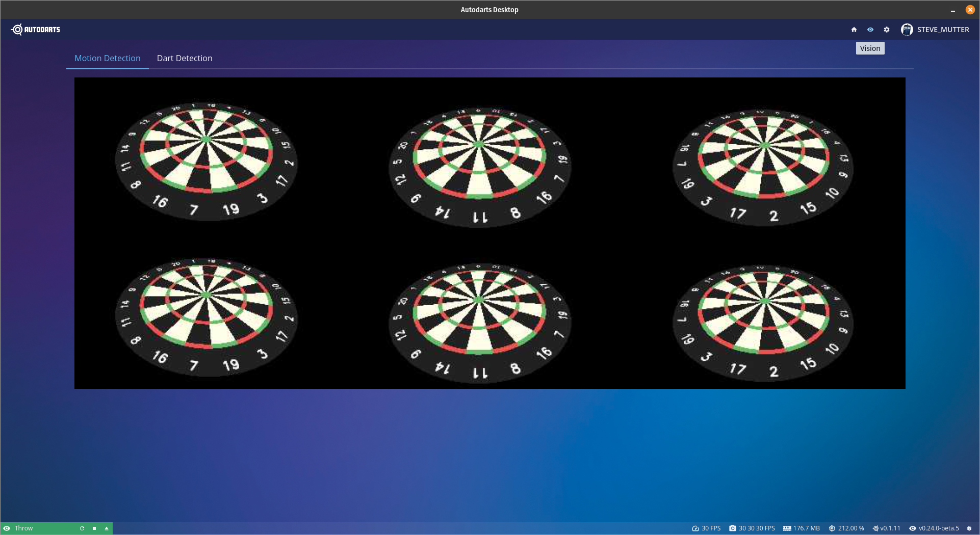Click the reset/refresh icon in Throw bar
Viewport: 980px width, 535px height.
click(x=82, y=528)
